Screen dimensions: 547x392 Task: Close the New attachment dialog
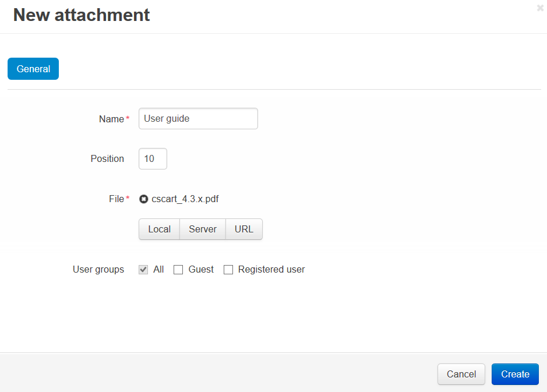pos(540,8)
